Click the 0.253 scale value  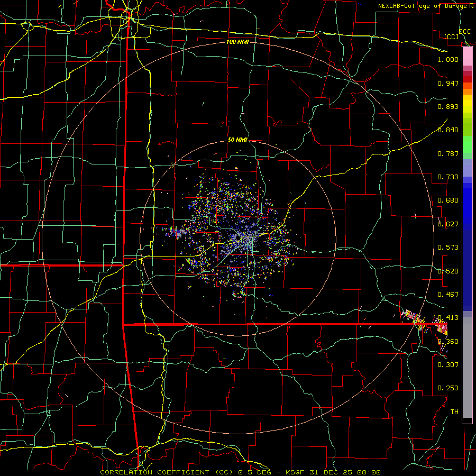click(448, 388)
